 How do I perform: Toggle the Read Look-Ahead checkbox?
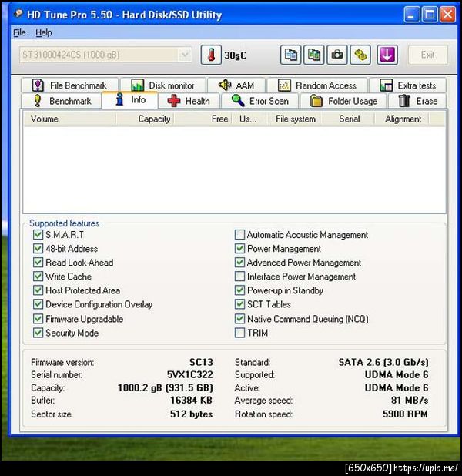click(38, 263)
